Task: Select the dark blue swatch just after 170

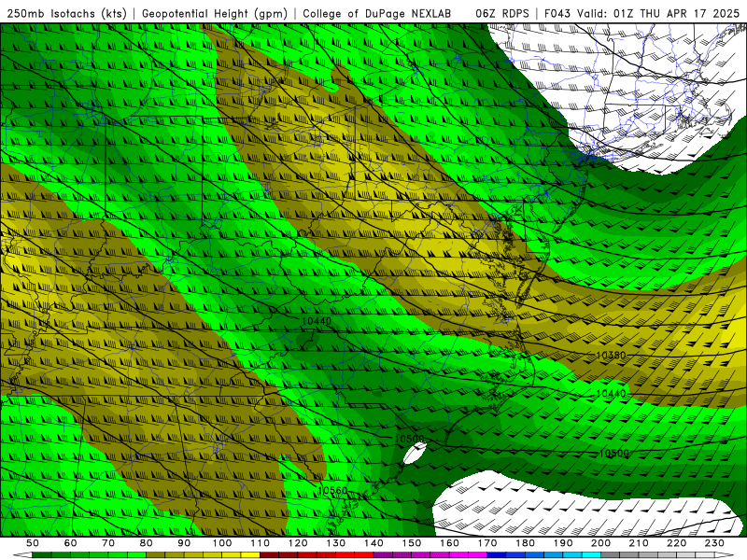Action: (497, 555)
